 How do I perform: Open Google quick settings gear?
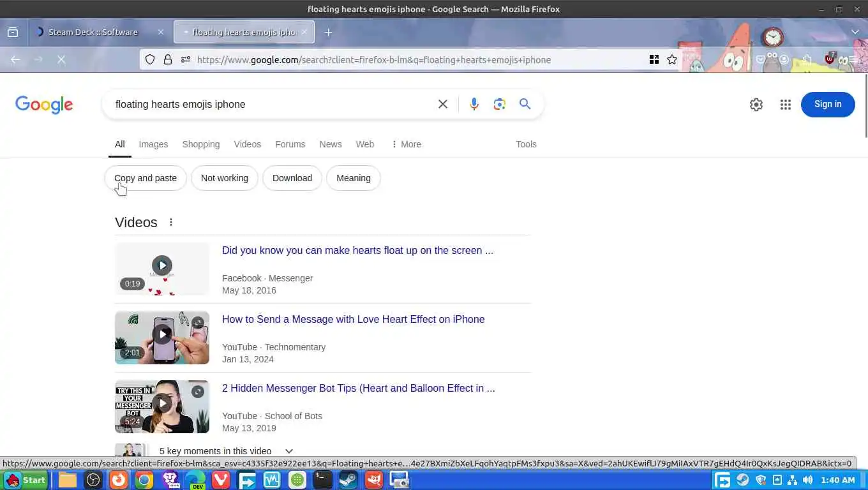756,105
